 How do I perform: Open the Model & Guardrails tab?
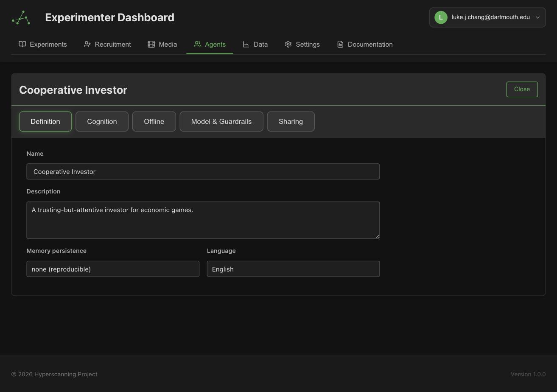tap(221, 121)
